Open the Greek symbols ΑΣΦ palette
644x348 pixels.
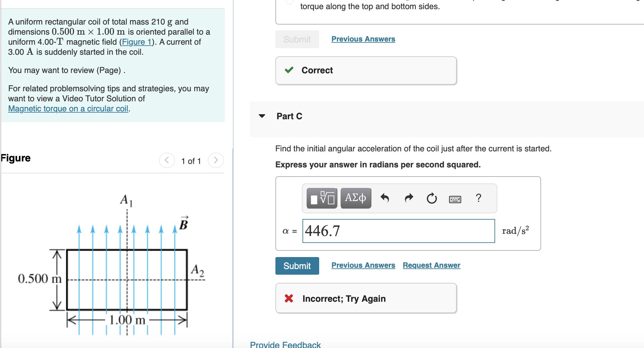pos(356,198)
